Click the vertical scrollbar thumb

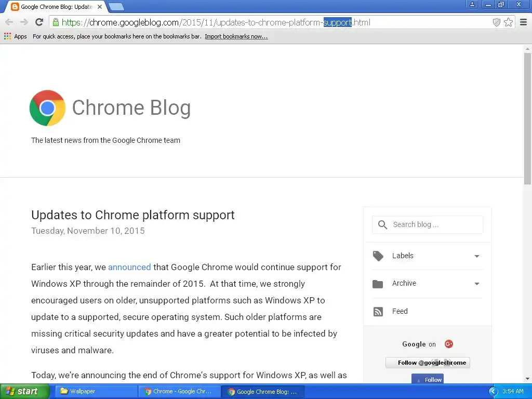click(527, 119)
